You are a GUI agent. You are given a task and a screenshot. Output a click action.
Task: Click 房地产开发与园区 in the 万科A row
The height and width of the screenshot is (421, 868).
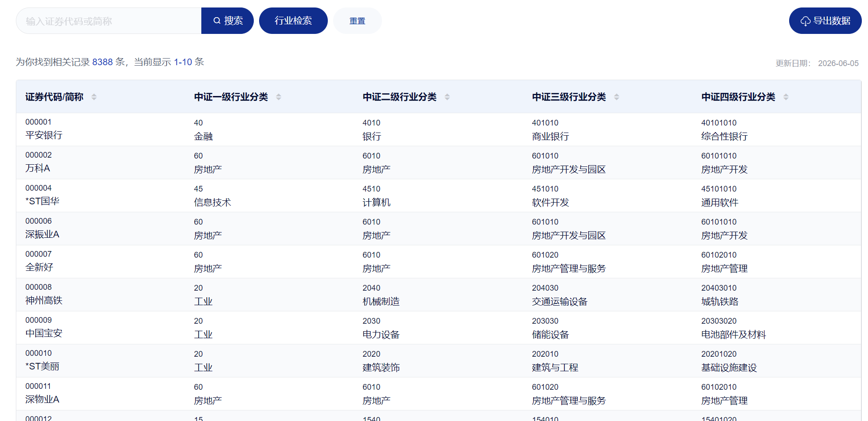569,170
